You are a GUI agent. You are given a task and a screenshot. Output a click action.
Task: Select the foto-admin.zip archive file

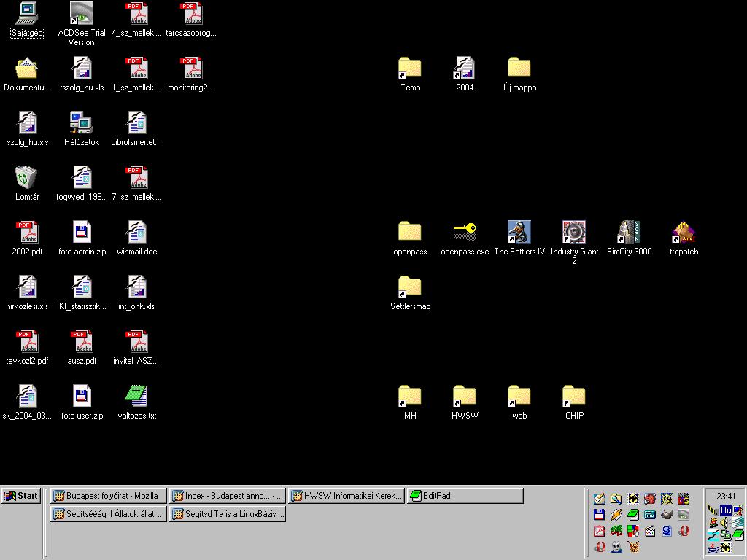(x=82, y=233)
